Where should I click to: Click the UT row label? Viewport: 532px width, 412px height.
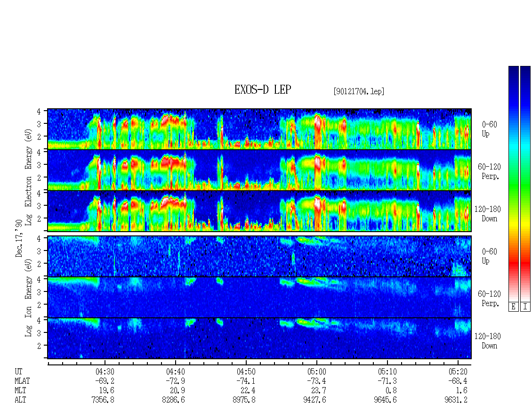[x=18, y=372]
